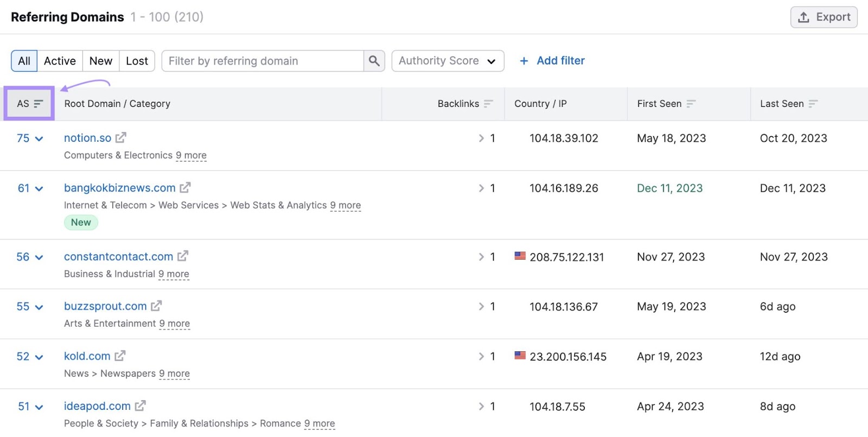This screenshot has height=437, width=868.
Task: Open the kold.com domain link
Action: (x=87, y=356)
